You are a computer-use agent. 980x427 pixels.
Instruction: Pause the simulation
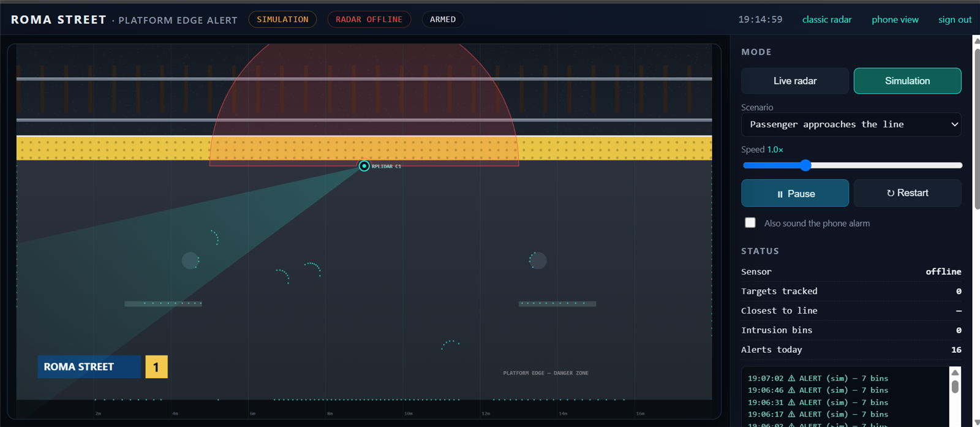[795, 194]
